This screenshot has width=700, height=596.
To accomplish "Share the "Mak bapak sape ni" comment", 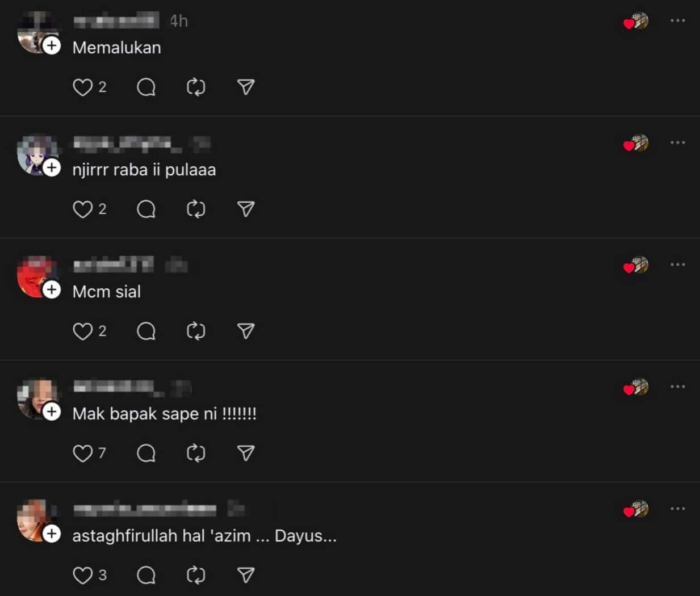I will click(245, 453).
